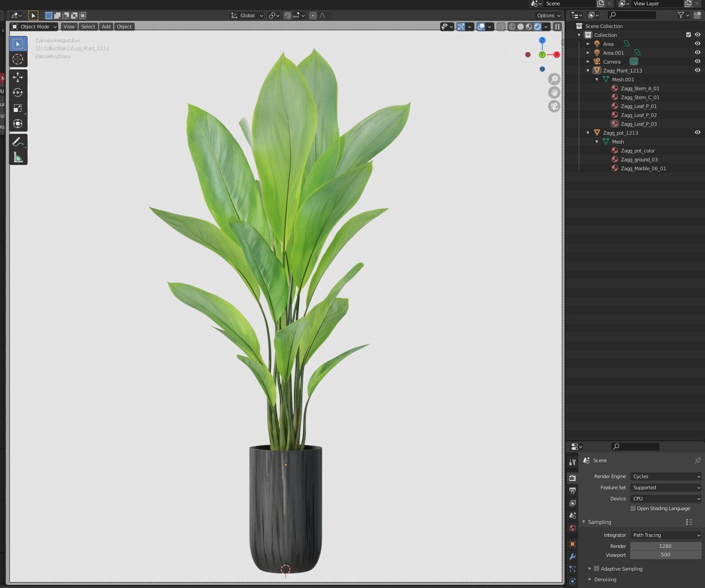Pin the Scene properties panel
This screenshot has width=705, height=588.
tap(697, 460)
